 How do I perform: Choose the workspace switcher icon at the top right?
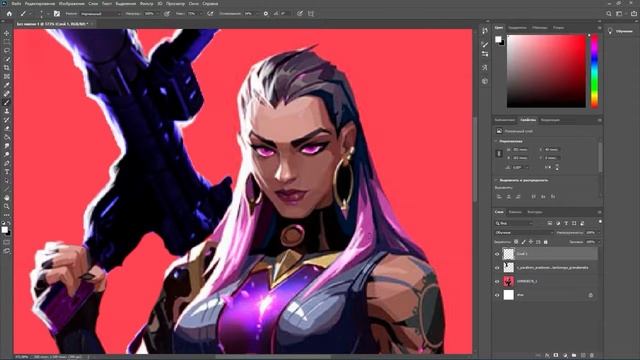click(x=620, y=13)
